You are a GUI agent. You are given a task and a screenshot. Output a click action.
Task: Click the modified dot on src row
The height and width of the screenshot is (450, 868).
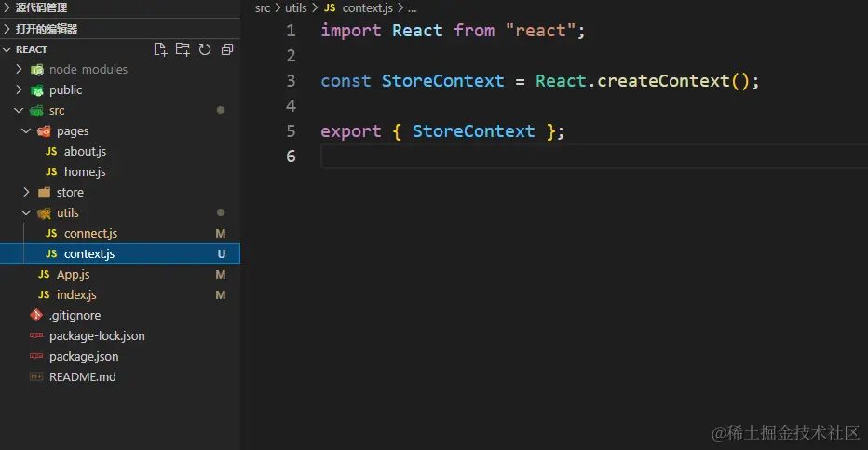(x=221, y=110)
